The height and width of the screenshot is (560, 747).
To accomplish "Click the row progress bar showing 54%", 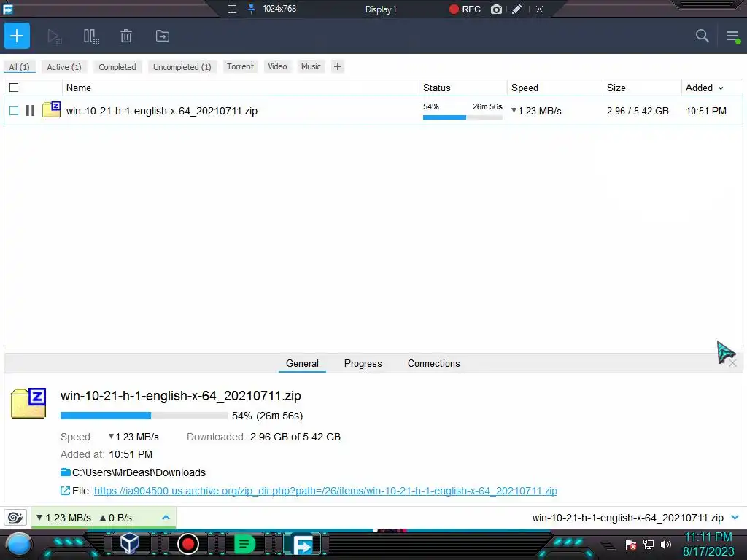I will click(462, 117).
